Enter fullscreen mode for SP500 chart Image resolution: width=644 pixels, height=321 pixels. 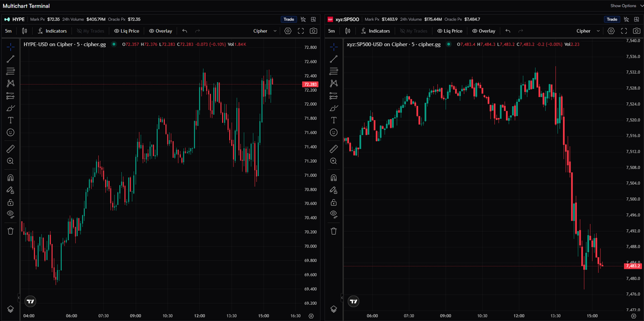click(624, 31)
